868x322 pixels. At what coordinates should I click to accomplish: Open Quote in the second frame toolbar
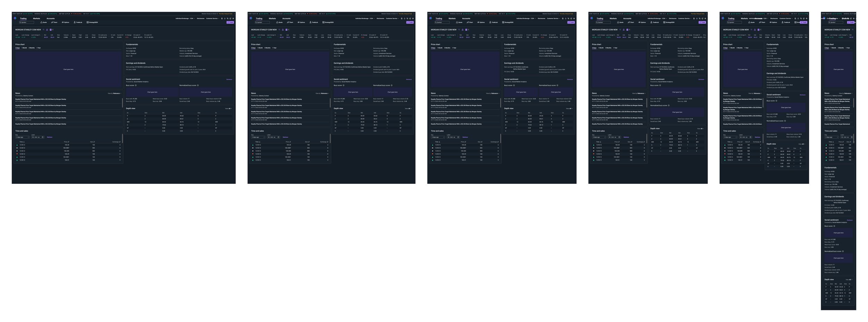279,22
